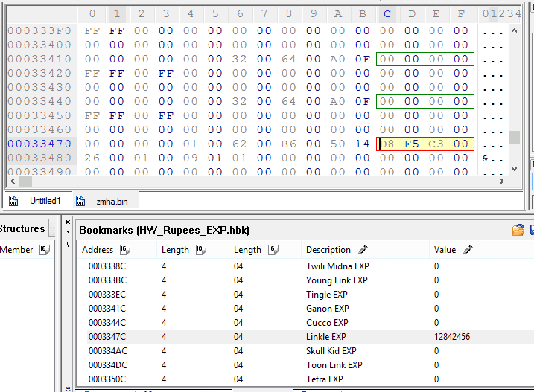Click the 0 column header in hex view
Viewport: 534px width, 392px height.
pyautogui.click(x=92, y=14)
